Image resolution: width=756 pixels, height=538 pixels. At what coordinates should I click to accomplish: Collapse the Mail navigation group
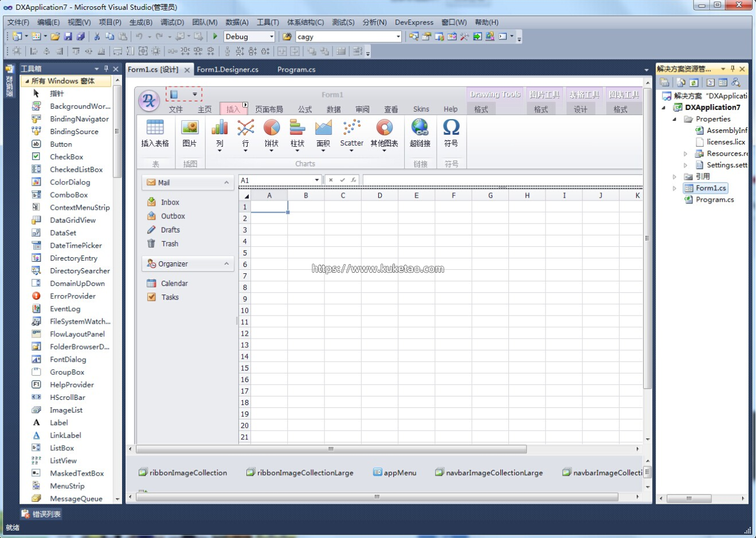pyautogui.click(x=226, y=183)
